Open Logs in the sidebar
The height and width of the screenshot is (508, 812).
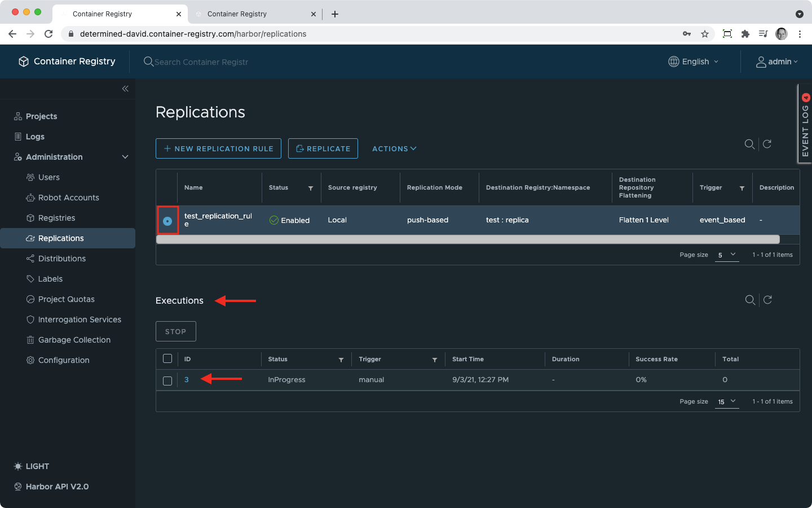[x=35, y=137]
